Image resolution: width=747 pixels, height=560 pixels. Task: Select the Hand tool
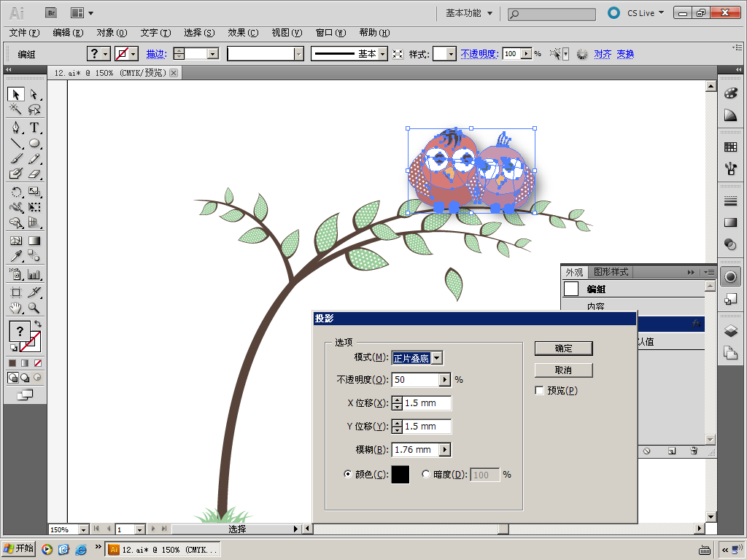tap(16, 308)
